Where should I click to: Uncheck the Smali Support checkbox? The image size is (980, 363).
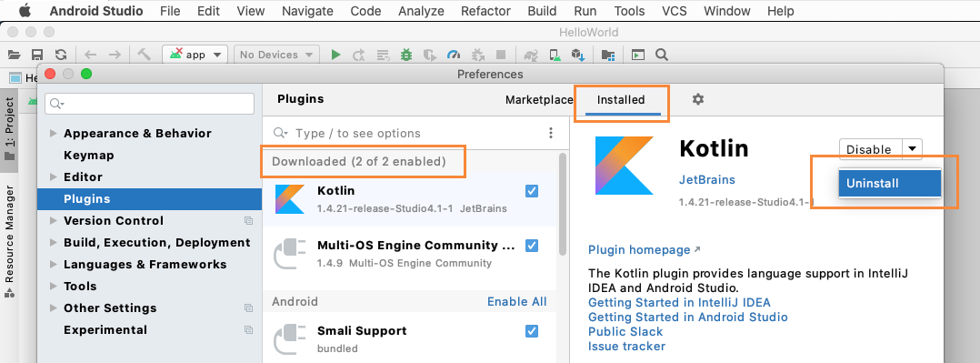532,330
